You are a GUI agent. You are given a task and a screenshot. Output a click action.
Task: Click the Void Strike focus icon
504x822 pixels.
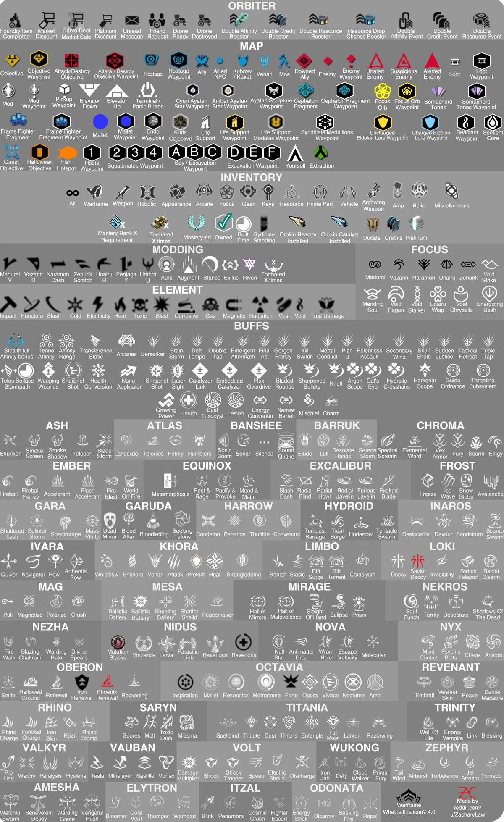coord(489,264)
